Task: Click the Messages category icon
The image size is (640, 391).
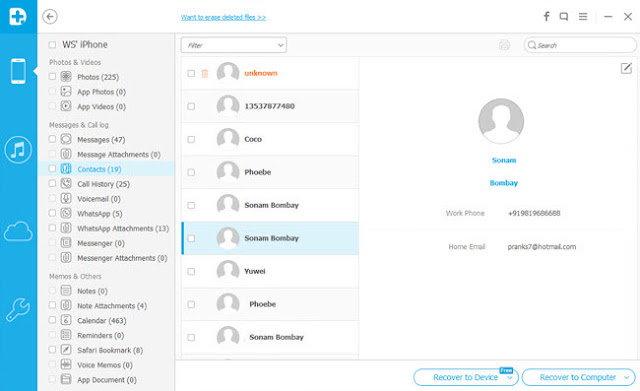Action: (66, 139)
